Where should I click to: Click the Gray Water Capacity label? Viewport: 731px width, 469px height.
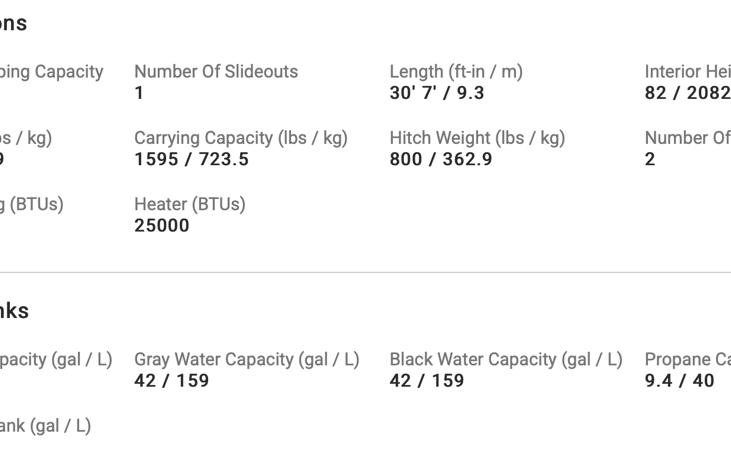coord(246,359)
